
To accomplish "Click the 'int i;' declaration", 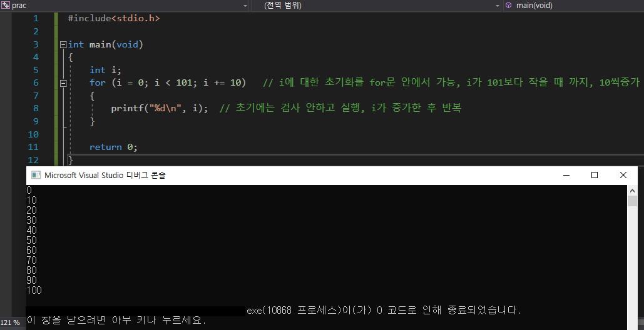I will [106, 70].
